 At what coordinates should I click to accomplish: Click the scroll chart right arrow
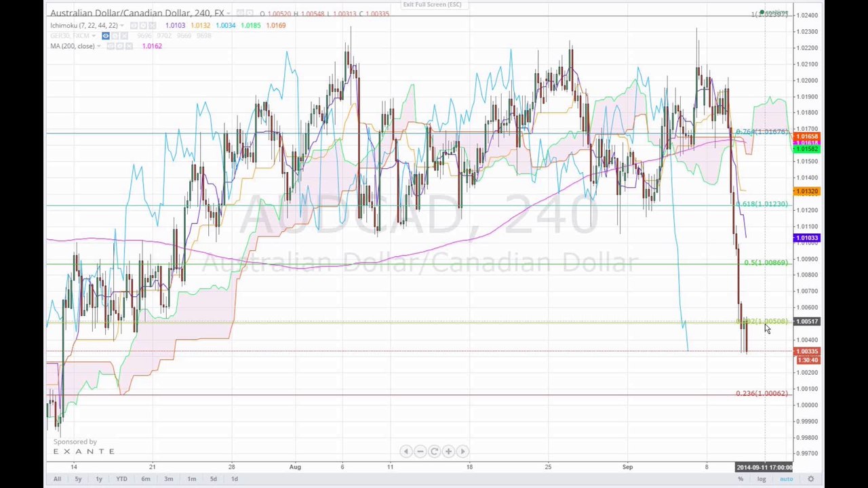click(x=462, y=451)
